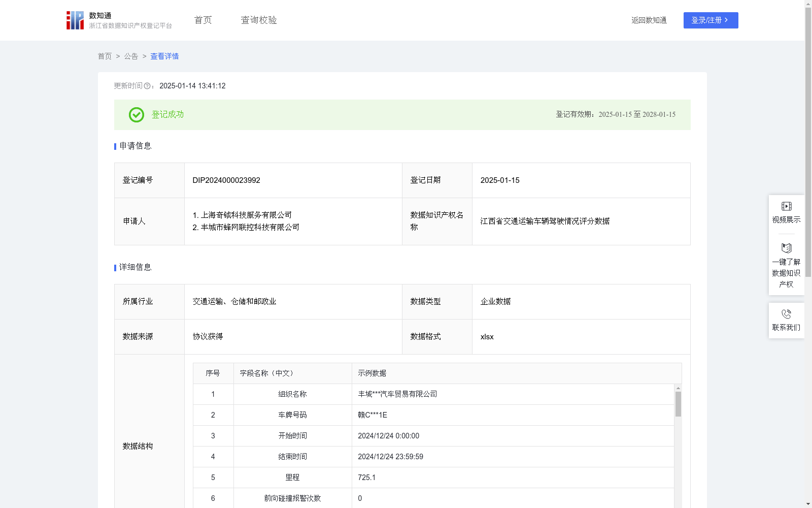Click the page vertical scrollbar thumb

[808, 142]
